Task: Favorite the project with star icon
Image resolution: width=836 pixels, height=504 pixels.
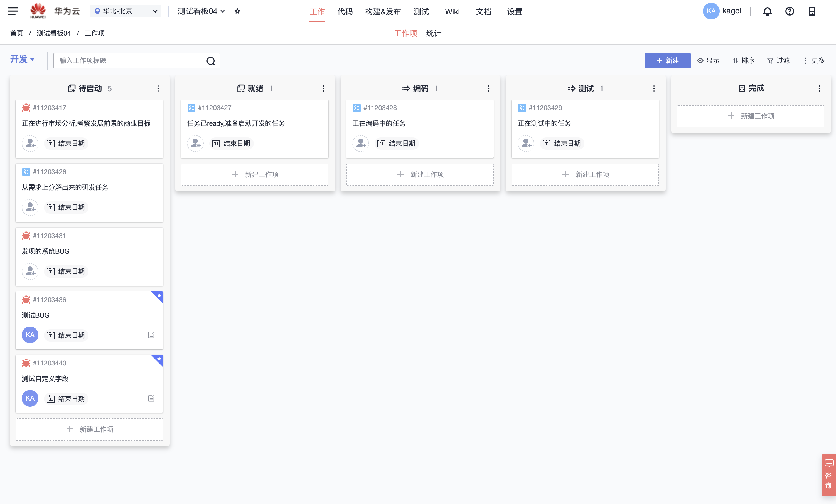Action: pyautogui.click(x=237, y=11)
